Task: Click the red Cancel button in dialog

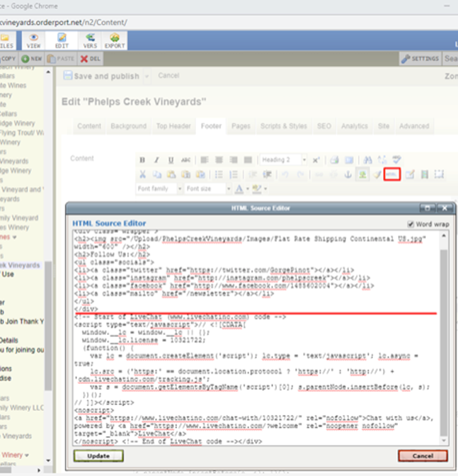Action: pos(423,456)
